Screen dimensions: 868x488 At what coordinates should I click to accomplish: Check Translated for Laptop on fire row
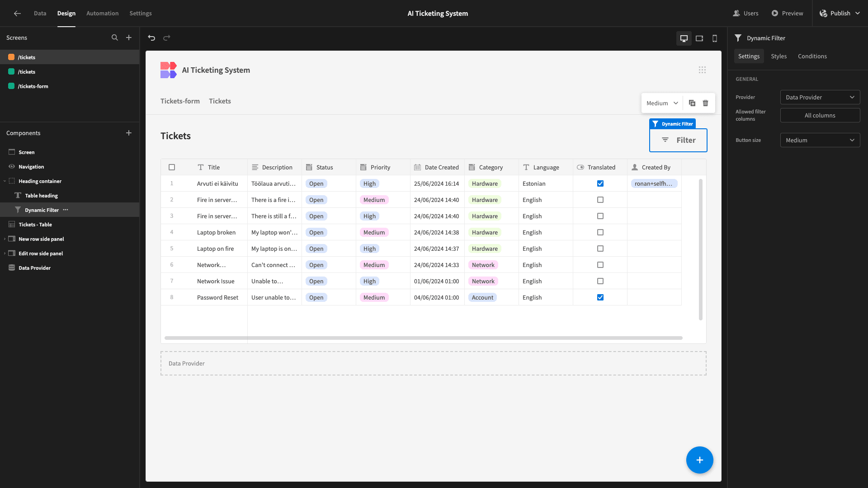click(600, 249)
